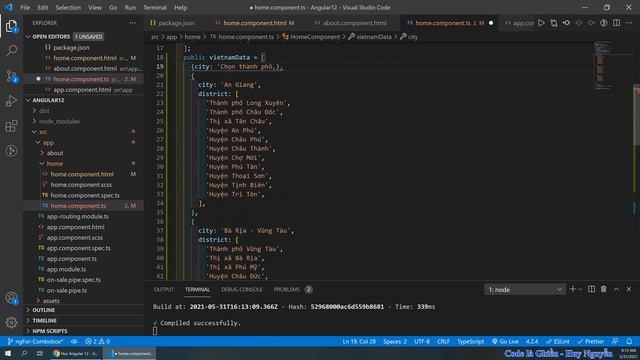The height and width of the screenshot is (360, 640).
Task: Click the 4.2.4 TypeScript version
Action: (532, 341)
